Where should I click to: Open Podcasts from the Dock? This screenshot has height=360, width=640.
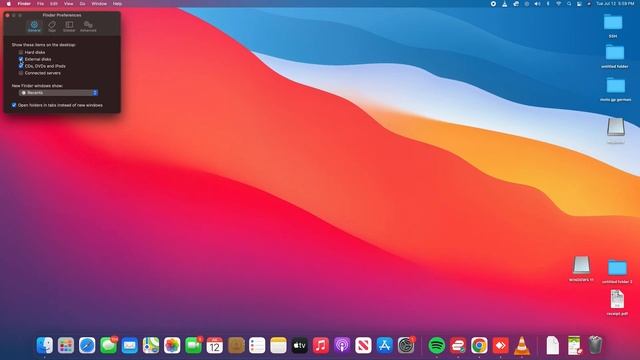342,345
